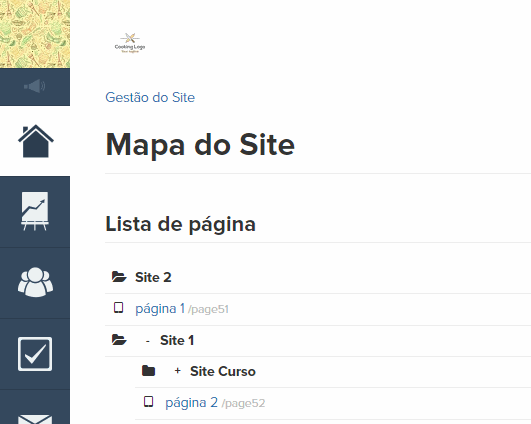Select the Site Curso tree entry

tap(223, 371)
